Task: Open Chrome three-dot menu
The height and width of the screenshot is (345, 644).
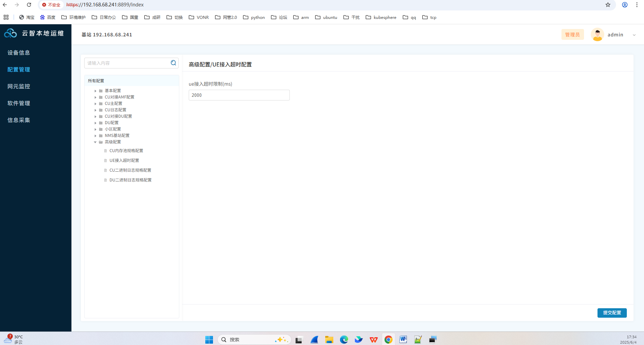Action: coord(637,5)
